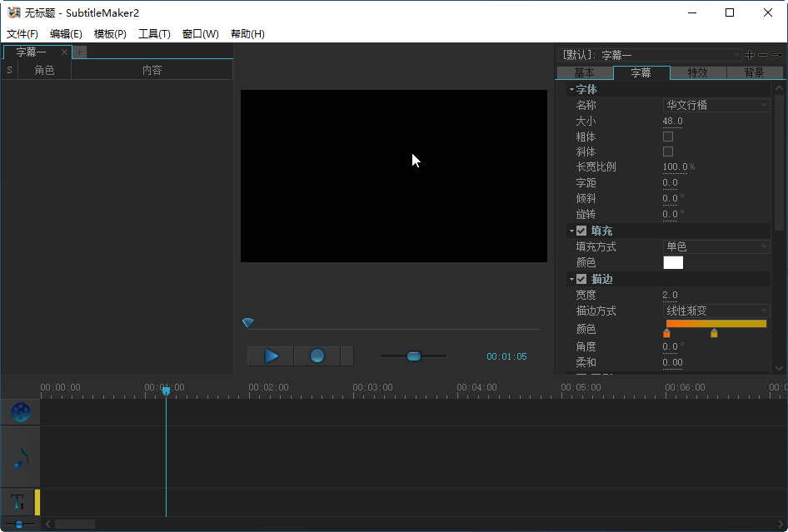This screenshot has width=788, height=532.
Task: Click the S column header
Action: tap(9, 70)
